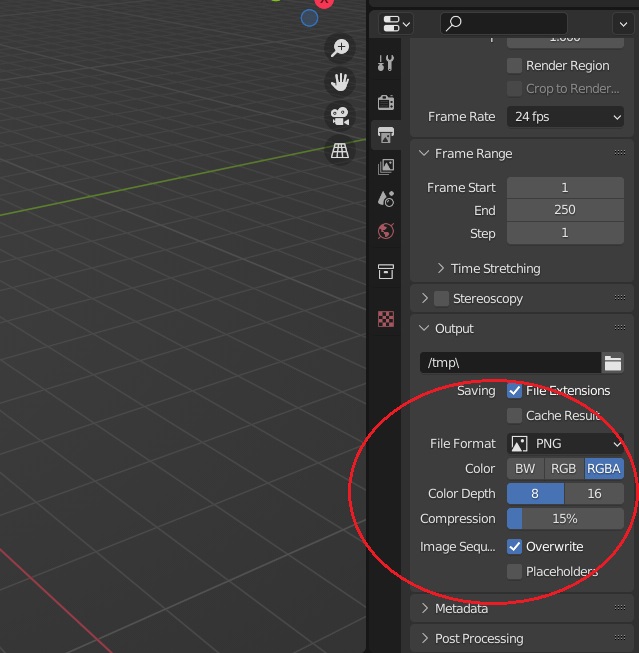Click the folder icon to browse output path
The width and height of the screenshot is (639, 653).
(x=612, y=363)
